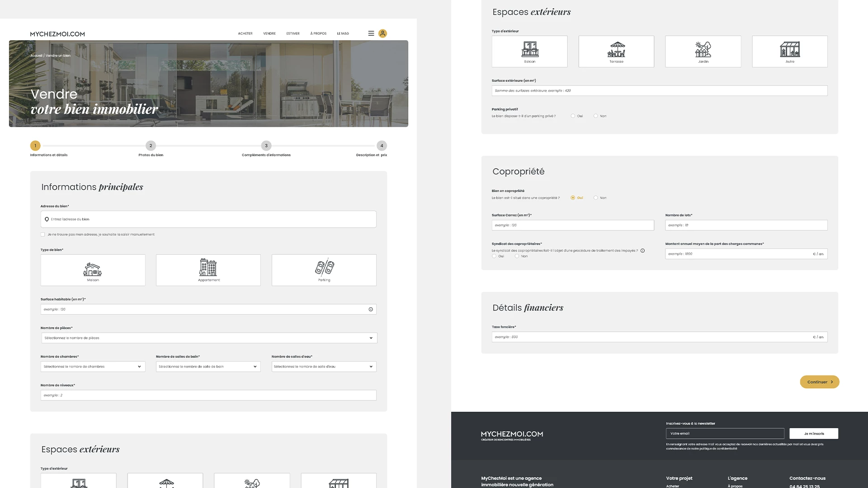Viewport: 868px width, 488px height.
Task: Check the manual address entry checkbox
Action: pos(43,235)
